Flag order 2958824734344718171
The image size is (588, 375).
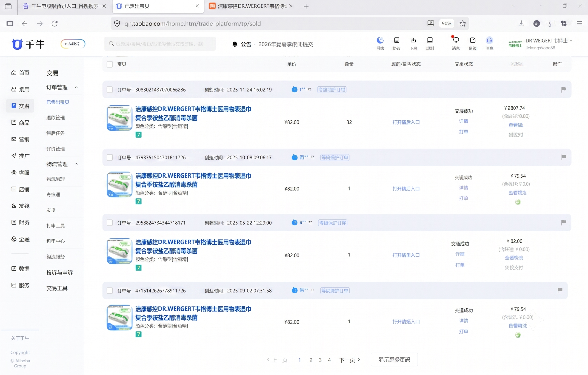coord(563,222)
